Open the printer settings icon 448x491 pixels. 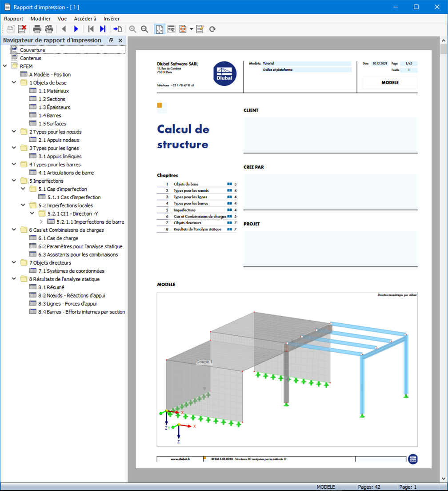(x=49, y=29)
